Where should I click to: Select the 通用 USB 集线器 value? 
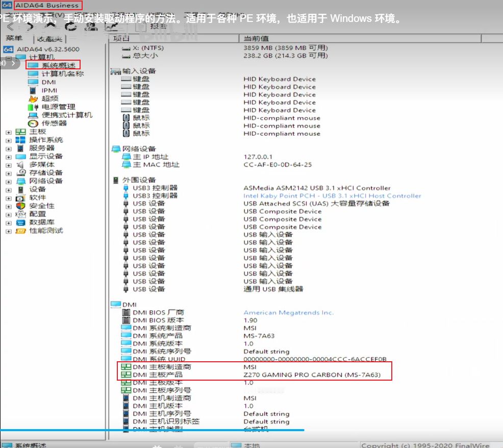pyautogui.click(x=273, y=289)
